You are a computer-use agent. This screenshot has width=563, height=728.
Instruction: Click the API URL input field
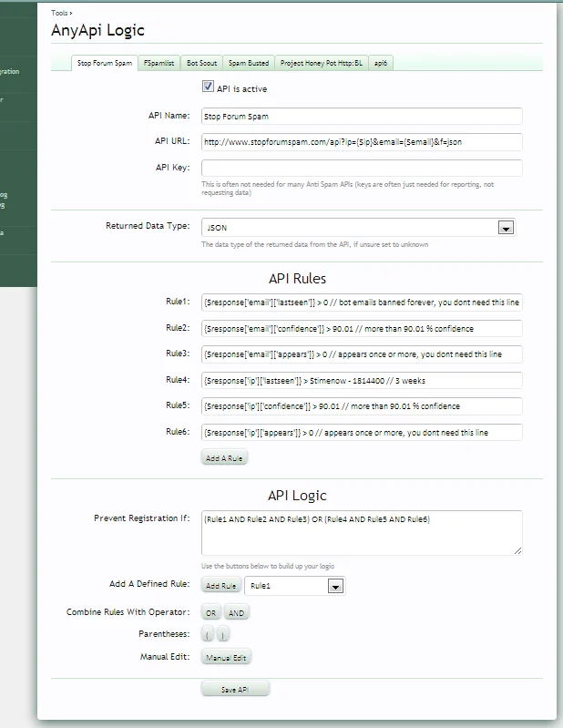(x=362, y=142)
